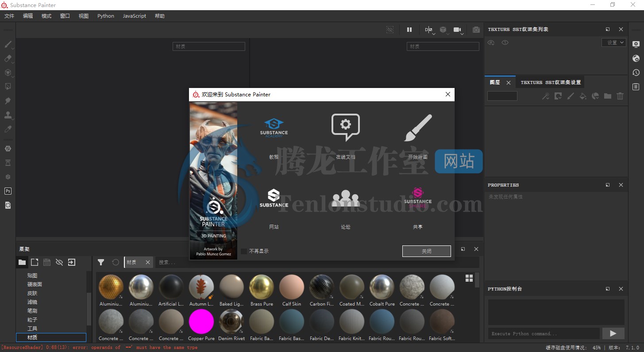The height and width of the screenshot is (352, 644).
Task: Select the Polygon Fill tool
Action: [x=8, y=87]
